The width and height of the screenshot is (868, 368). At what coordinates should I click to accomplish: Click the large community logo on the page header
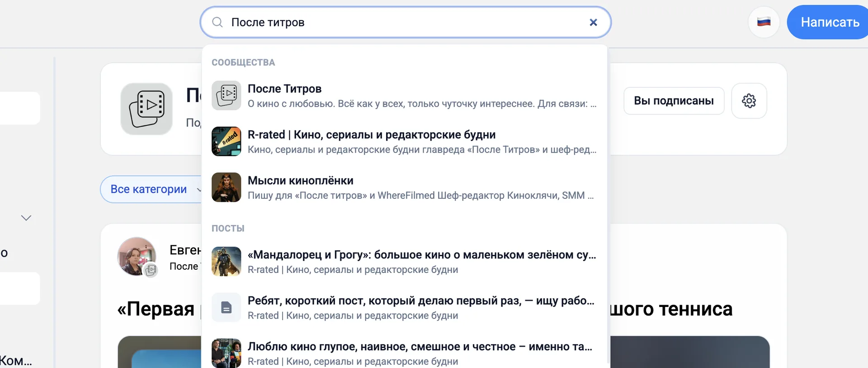[146, 109]
